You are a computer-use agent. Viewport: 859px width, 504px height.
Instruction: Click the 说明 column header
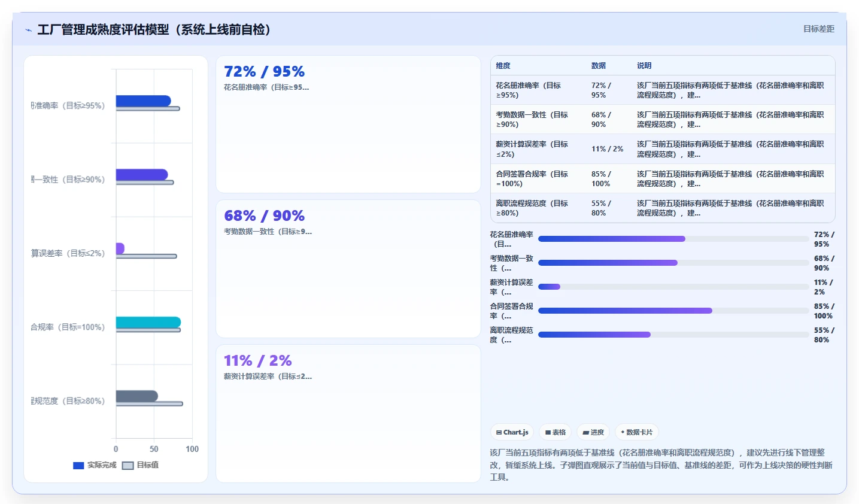(x=644, y=66)
